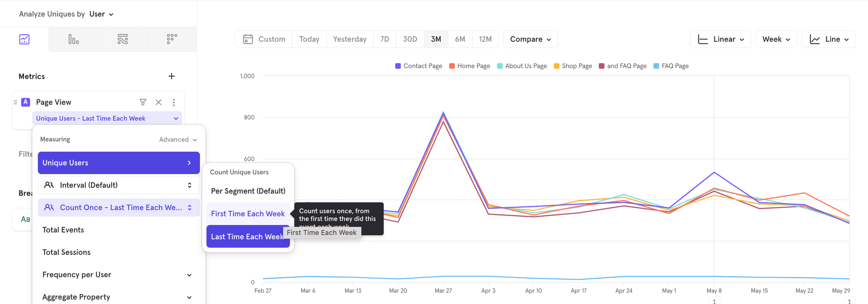Remove the Page View metric with X

(x=158, y=102)
